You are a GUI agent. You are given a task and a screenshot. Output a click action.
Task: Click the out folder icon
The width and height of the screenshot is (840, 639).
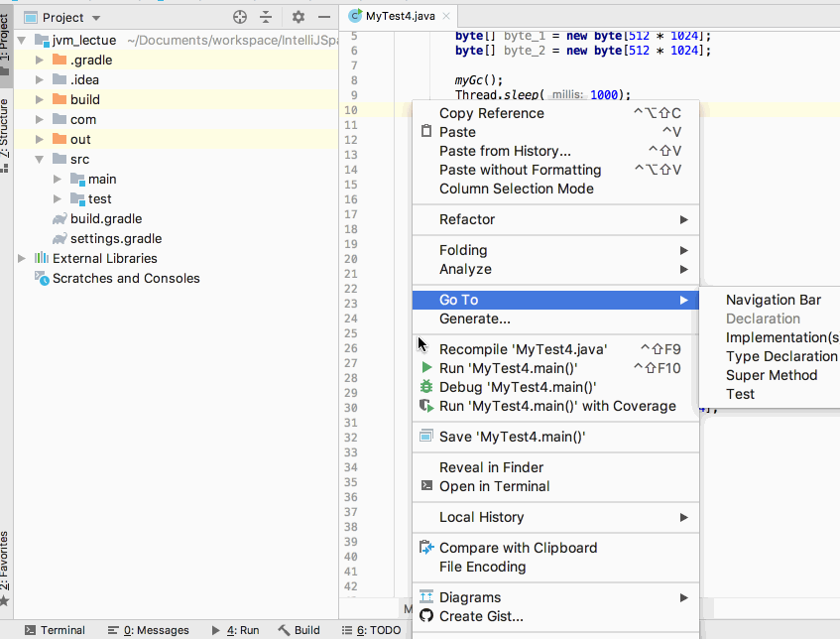[x=60, y=139]
